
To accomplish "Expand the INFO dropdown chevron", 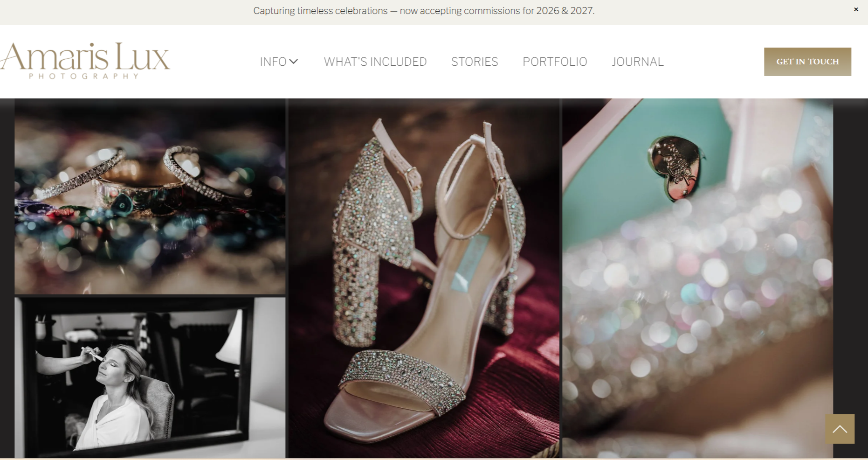I will pos(294,62).
